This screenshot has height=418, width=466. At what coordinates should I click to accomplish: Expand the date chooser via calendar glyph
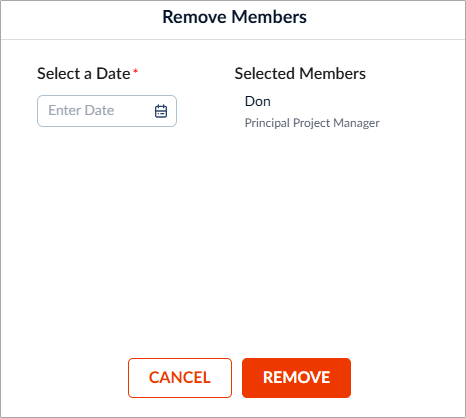coord(161,111)
